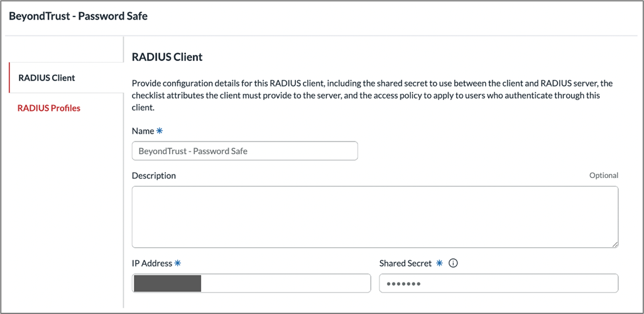644x314 pixels.
Task: Click the Optional hint above Description
Action: coord(603,176)
